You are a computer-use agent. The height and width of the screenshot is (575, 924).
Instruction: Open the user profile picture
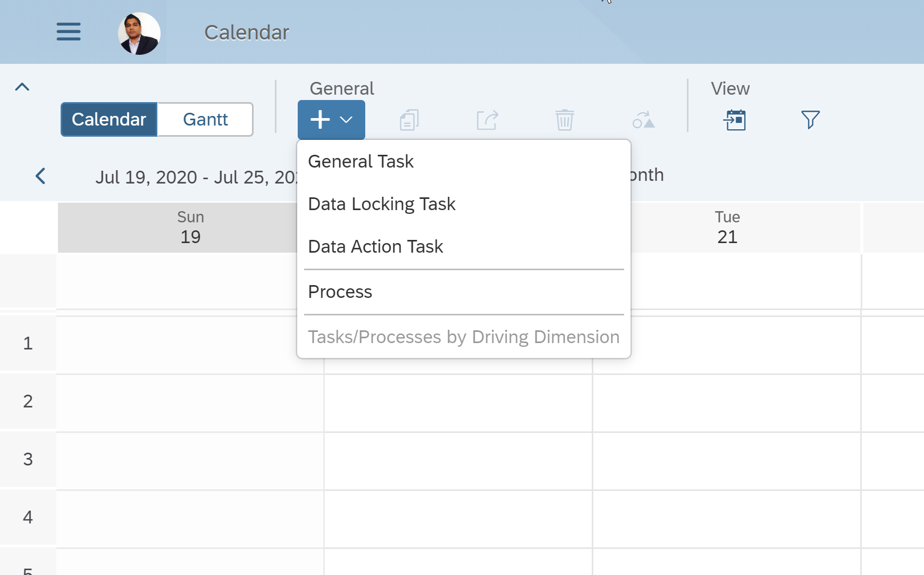(139, 32)
